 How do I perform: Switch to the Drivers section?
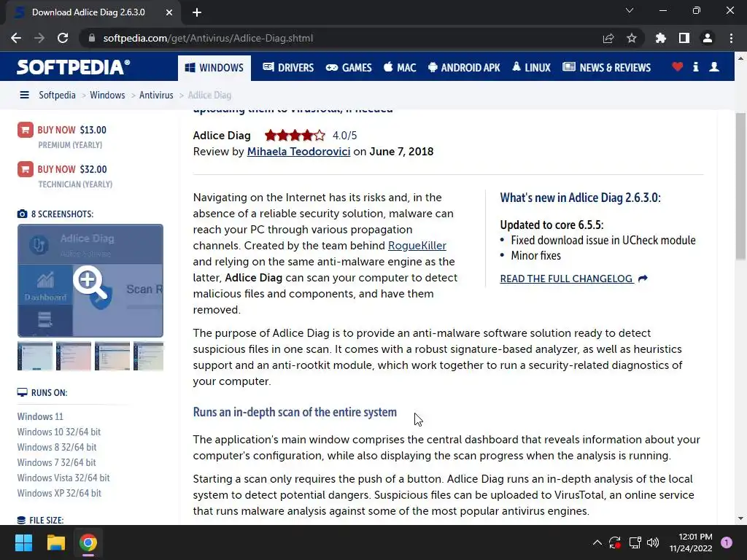tap(288, 68)
